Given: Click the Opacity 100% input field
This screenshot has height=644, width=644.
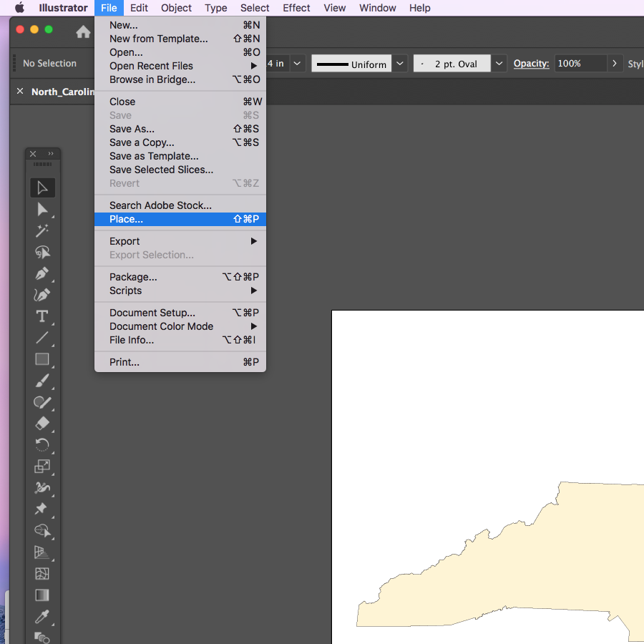Looking at the screenshot, I should tap(580, 64).
